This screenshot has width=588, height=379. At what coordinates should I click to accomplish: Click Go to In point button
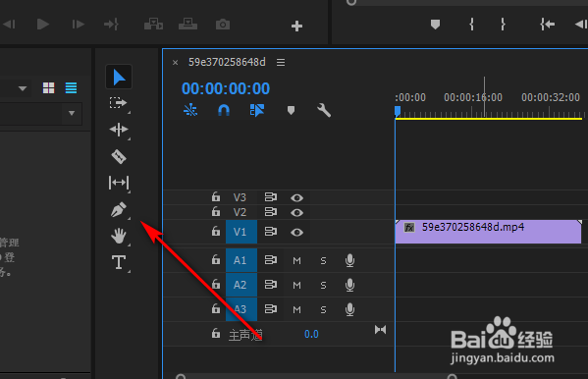547,25
